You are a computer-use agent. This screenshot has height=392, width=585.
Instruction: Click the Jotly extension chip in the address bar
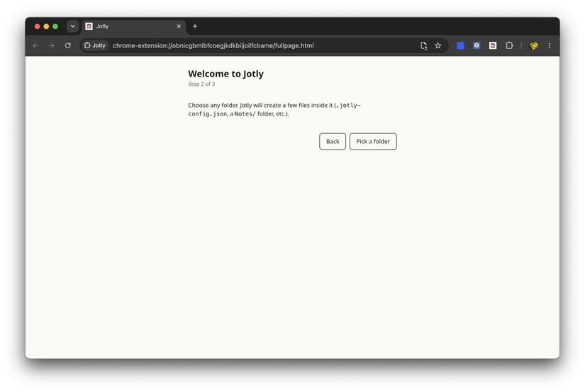95,45
